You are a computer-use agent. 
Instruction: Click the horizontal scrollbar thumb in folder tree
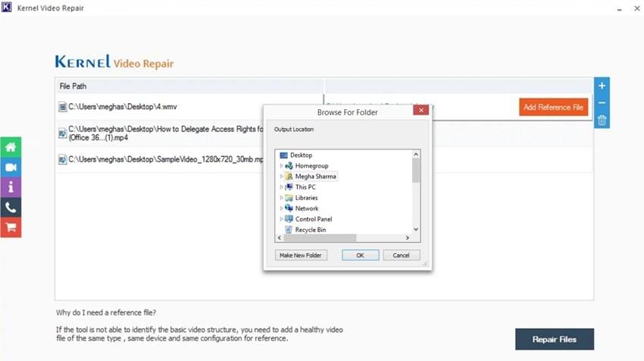(320, 237)
